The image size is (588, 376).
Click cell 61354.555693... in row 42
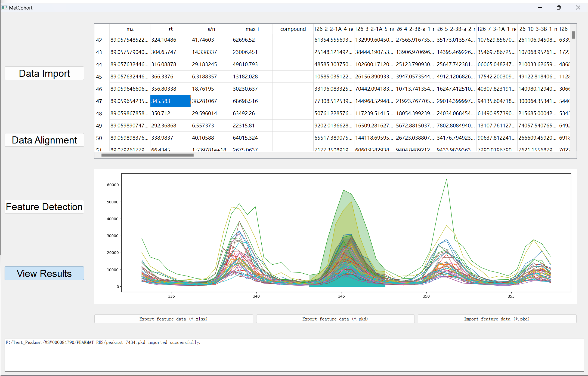pos(334,40)
